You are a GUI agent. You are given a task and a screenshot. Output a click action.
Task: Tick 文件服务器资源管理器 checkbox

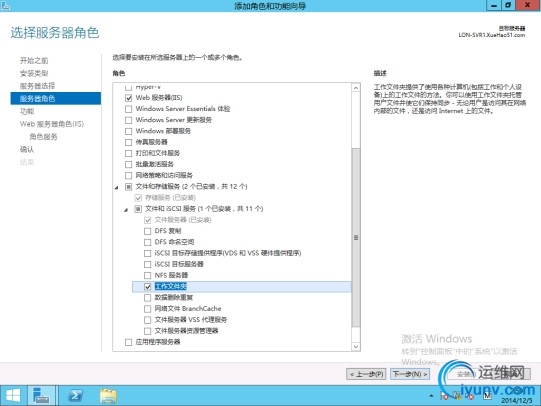pyautogui.click(x=147, y=331)
